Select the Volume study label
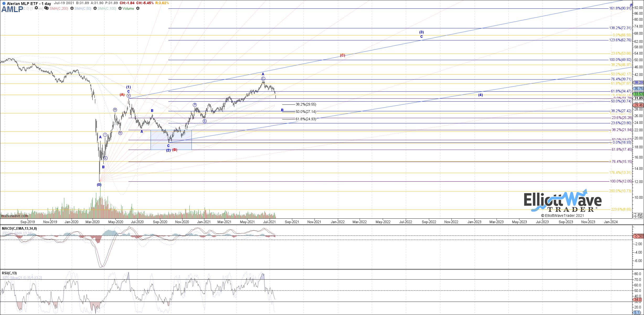This screenshot has height=315, width=644. coord(128,8)
